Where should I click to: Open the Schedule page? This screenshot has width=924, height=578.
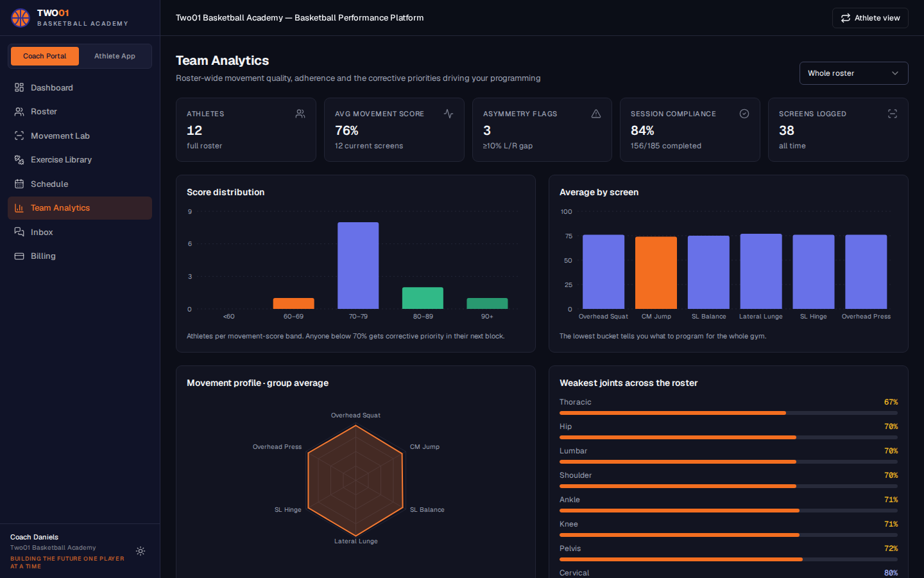click(80, 184)
